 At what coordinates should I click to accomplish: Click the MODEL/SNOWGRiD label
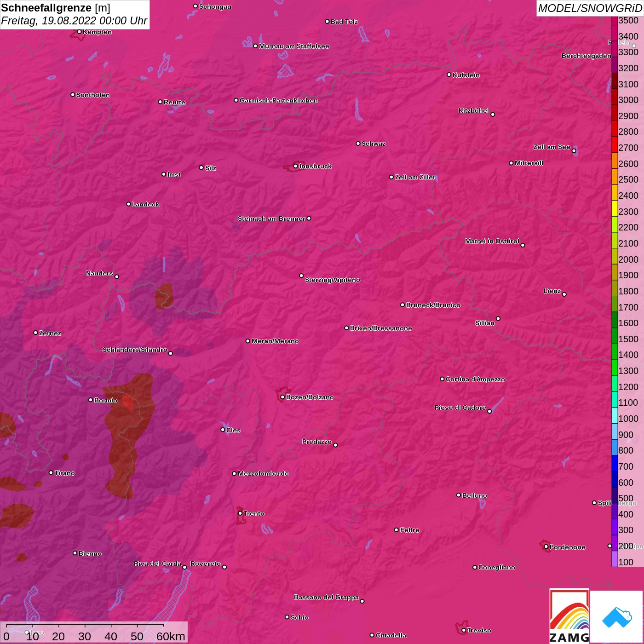590,8
